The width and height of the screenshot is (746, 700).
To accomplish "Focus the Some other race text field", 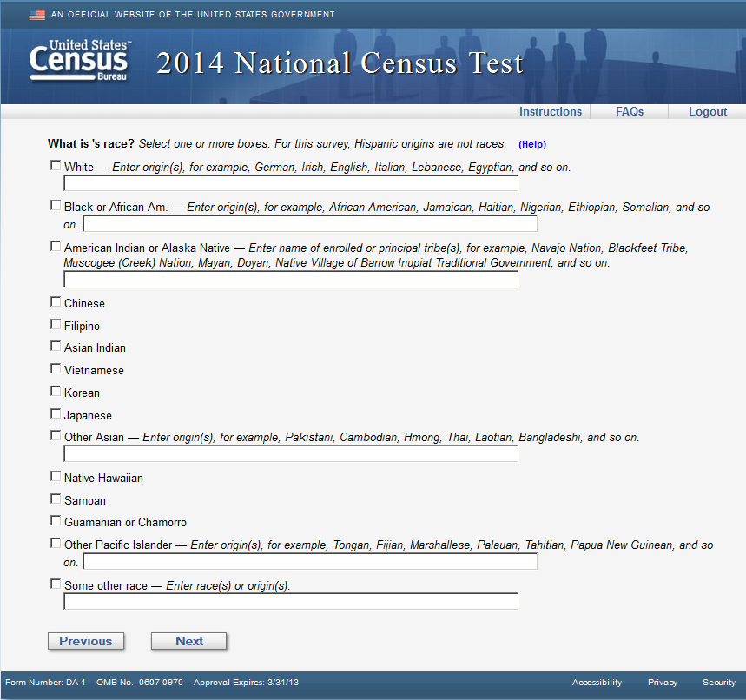I will pyautogui.click(x=291, y=602).
